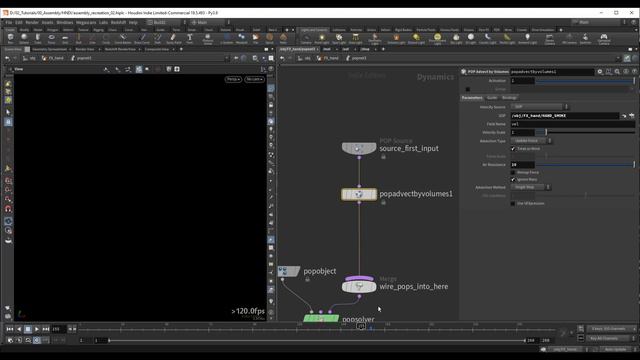The width and height of the screenshot is (640, 360).
Task: Open the No cam dropdown in viewport
Action: 254,79
